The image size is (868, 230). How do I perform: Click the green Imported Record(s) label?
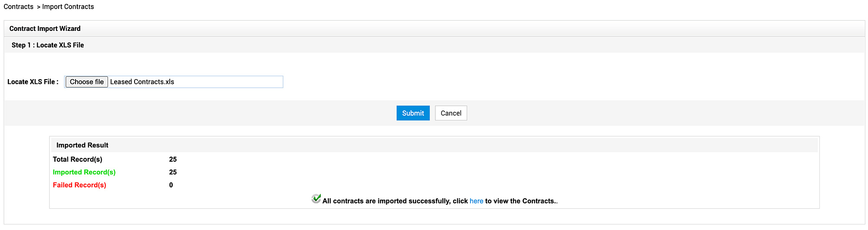click(84, 172)
